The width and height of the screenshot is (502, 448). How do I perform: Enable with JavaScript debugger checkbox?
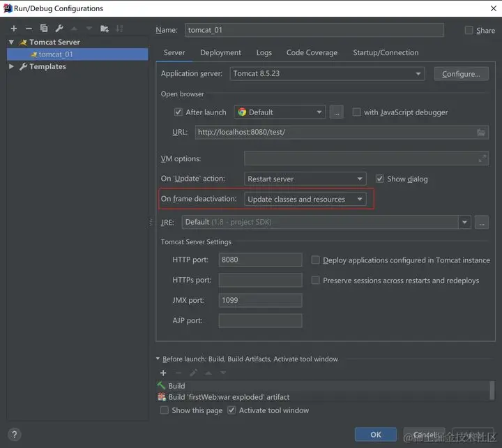coord(356,112)
